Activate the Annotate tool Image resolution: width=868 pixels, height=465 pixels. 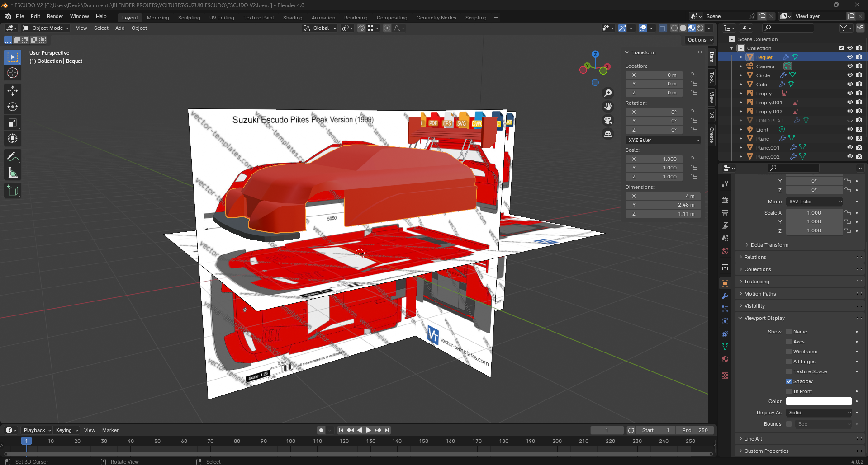click(x=13, y=157)
